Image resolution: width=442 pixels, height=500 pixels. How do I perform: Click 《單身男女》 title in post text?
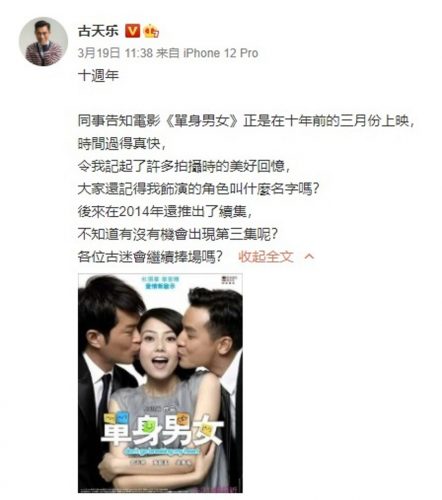[x=202, y=121]
